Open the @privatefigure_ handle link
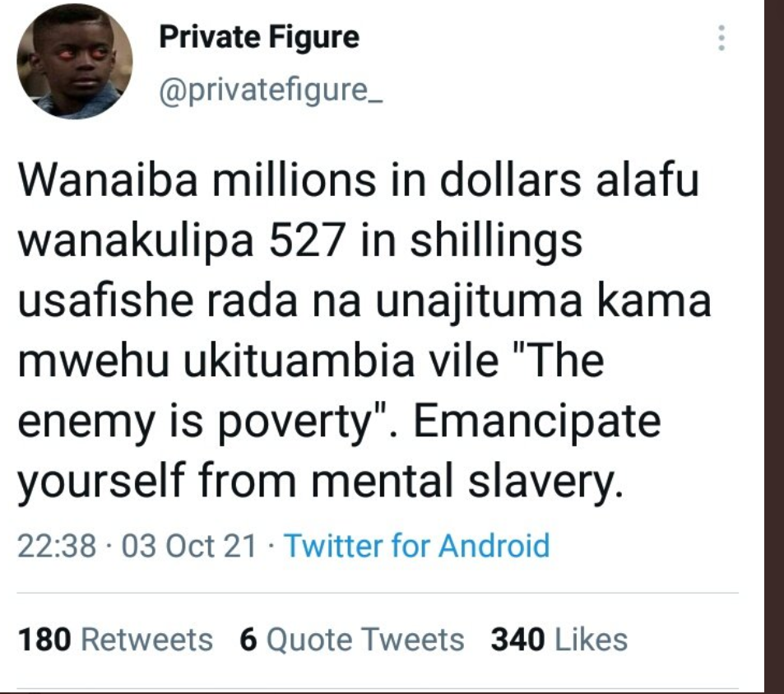The width and height of the screenshot is (784, 694). 271,86
